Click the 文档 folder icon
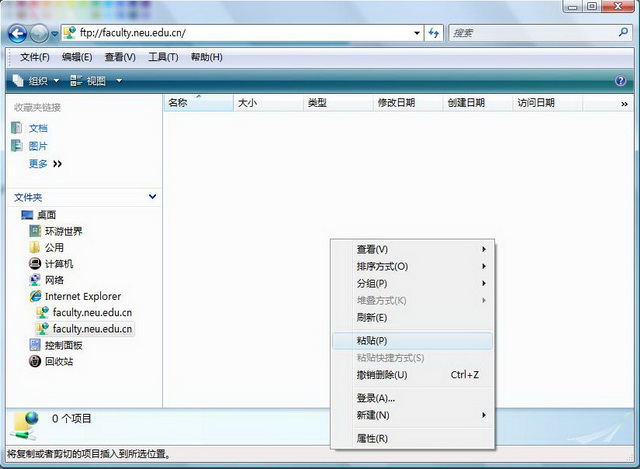 tap(17, 128)
